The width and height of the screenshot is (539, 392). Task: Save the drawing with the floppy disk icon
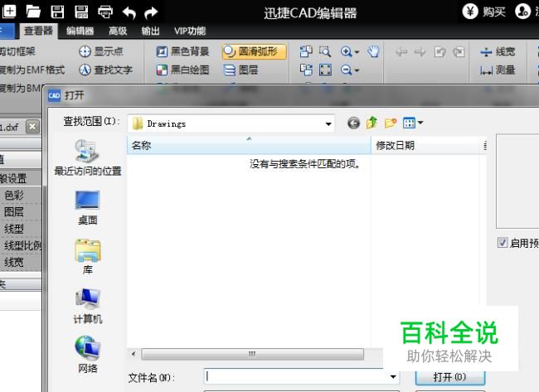(57, 12)
